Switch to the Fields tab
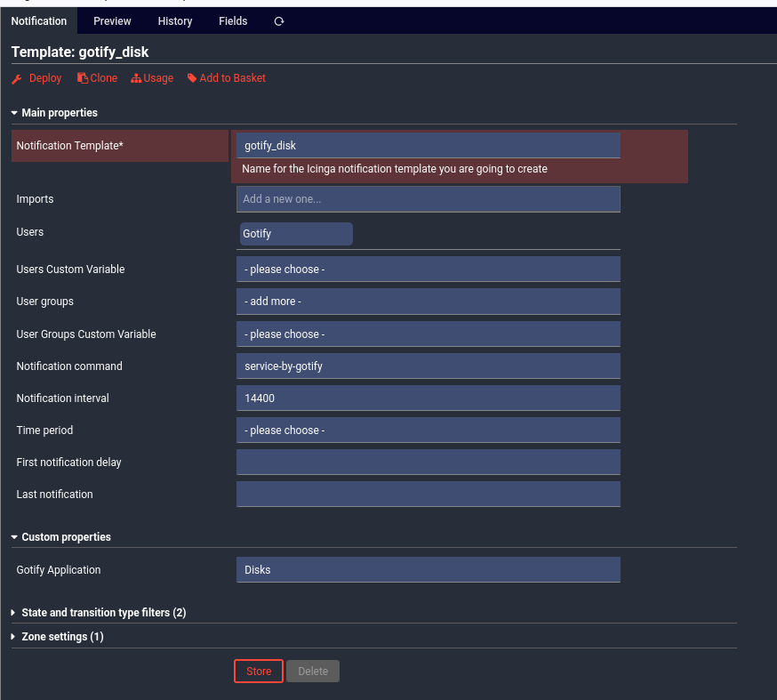Screen dimensions: 777x700 pyautogui.click(x=233, y=21)
